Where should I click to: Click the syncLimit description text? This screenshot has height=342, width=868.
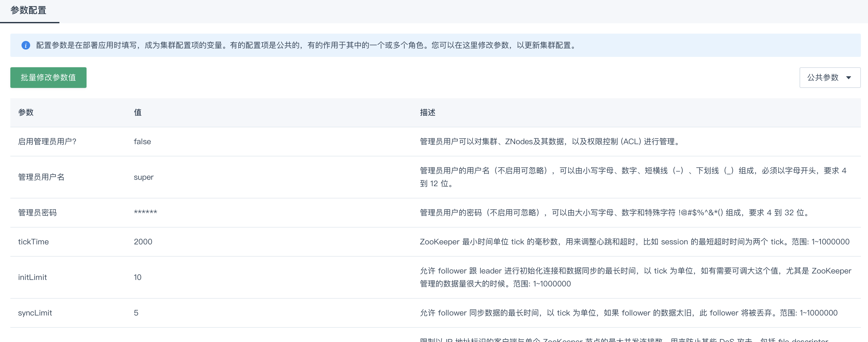[628, 313]
